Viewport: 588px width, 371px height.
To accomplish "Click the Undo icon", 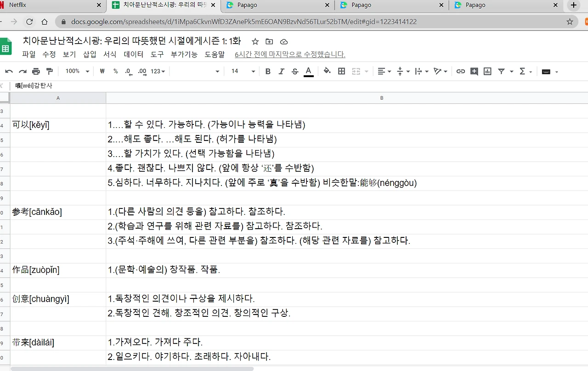I will point(8,71).
